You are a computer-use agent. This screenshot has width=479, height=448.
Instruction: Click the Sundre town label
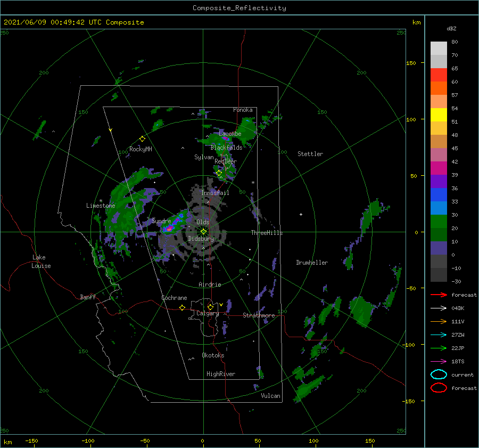(x=162, y=221)
